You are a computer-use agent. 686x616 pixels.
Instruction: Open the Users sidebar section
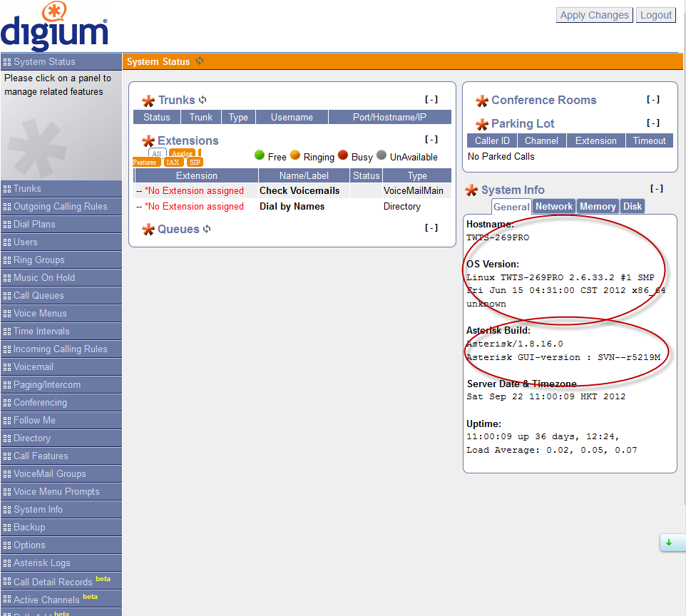(x=61, y=242)
